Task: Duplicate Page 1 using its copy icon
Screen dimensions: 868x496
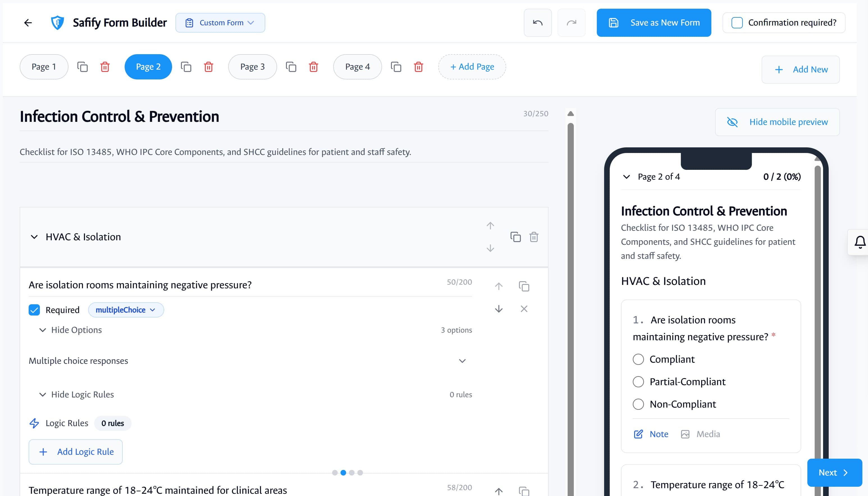Action: (82, 67)
